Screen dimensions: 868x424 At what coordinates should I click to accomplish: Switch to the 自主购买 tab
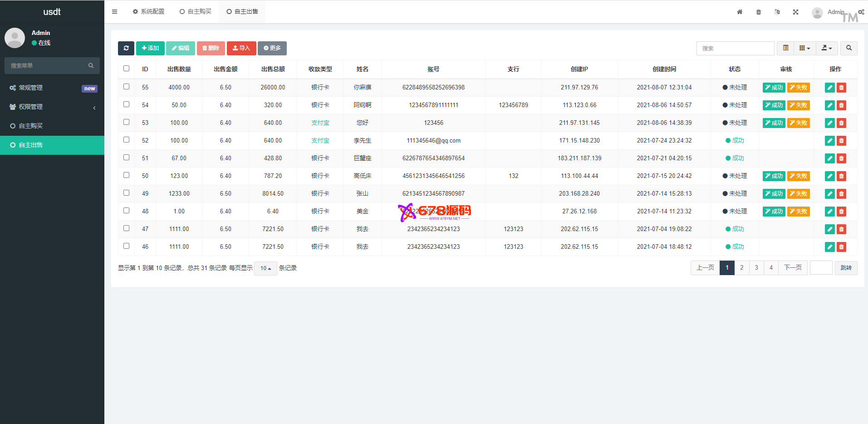pos(196,12)
